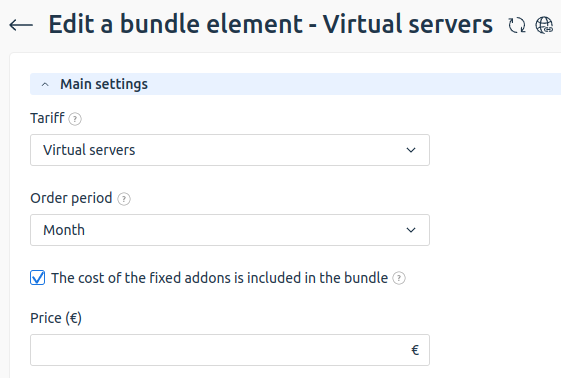
Task: Refresh the page with the circular arrows icon
Action: [x=517, y=25]
